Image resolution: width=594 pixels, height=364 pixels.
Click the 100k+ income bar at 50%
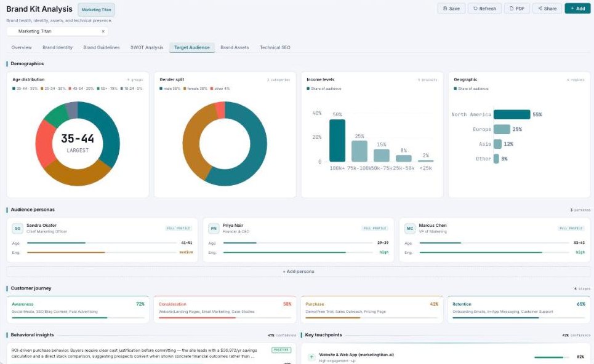tap(337, 140)
